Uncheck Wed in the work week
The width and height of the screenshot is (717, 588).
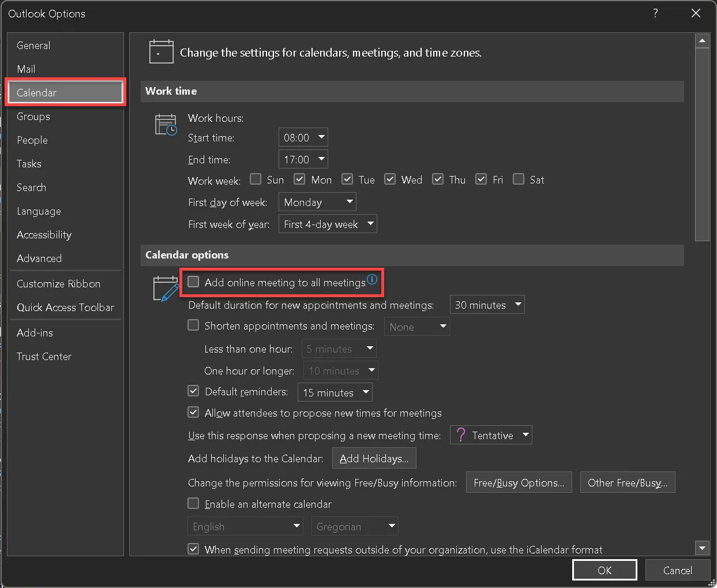(390, 179)
